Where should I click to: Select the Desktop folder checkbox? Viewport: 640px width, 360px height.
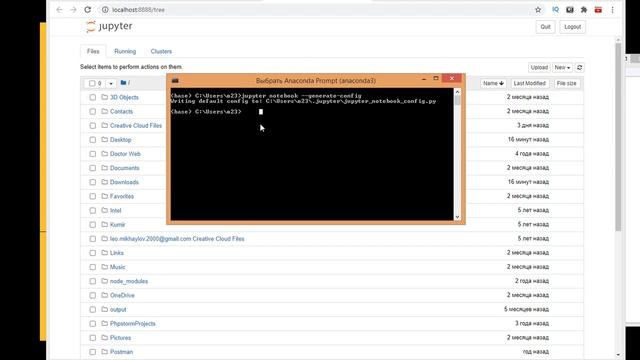pos(93,140)
